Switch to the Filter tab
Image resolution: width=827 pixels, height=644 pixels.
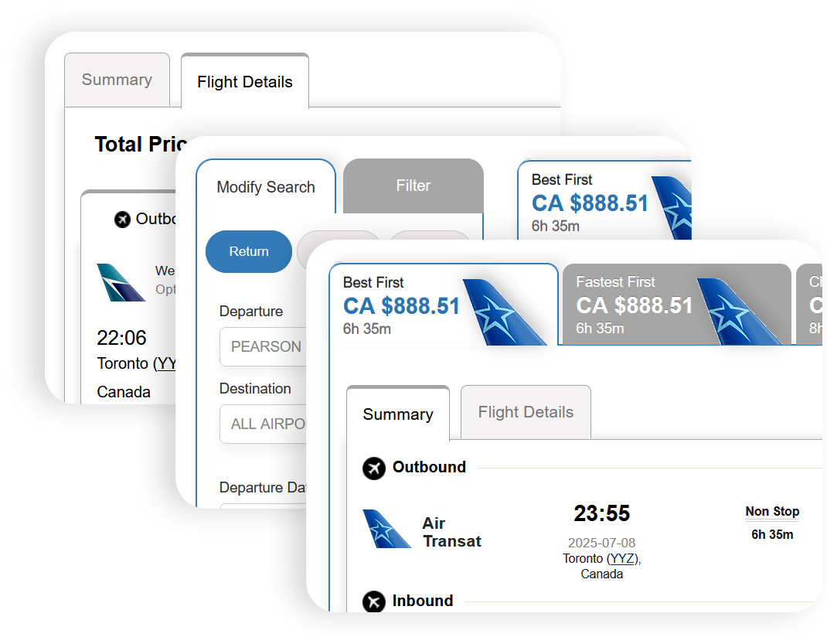click(413, 186)
